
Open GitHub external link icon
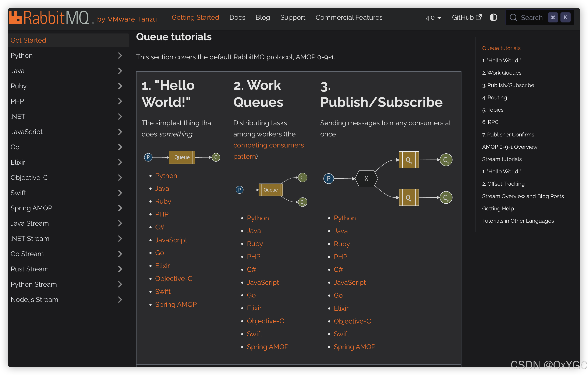coord(479,17)
